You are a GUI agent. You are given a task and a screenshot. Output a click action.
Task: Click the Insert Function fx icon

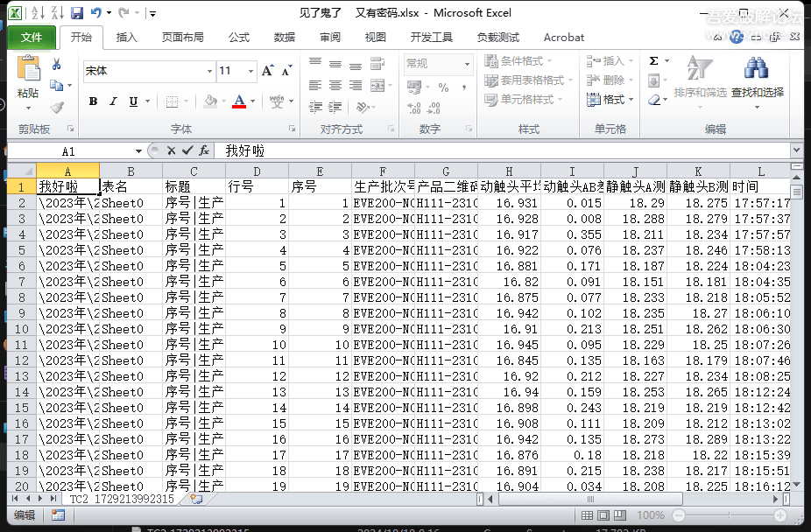[204, 150]
